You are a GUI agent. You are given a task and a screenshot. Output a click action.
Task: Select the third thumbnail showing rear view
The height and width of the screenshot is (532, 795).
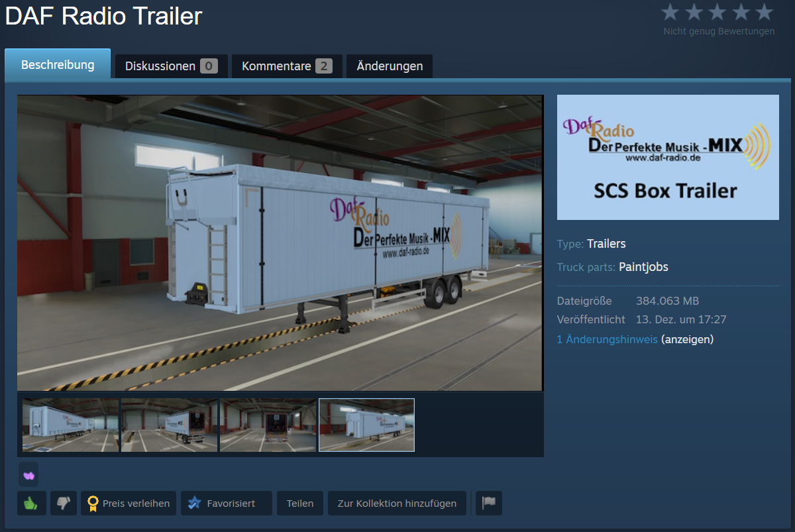(268, 425)
